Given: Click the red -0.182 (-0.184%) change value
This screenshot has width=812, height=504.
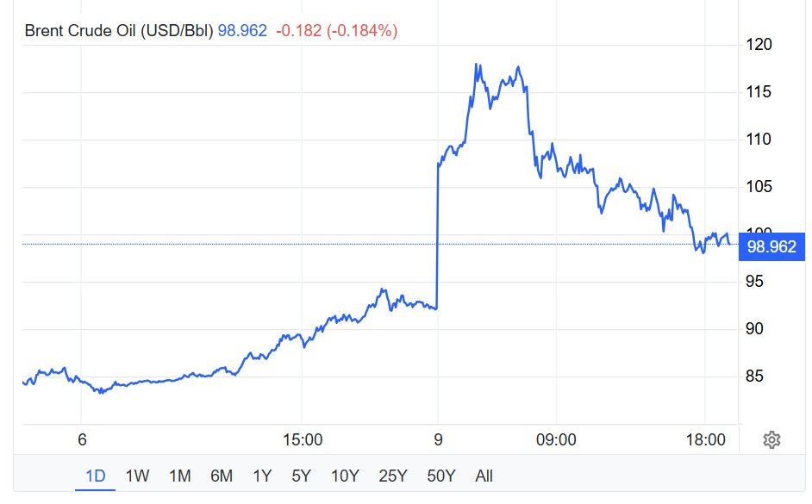Looking at the screenshot, I should [336, 31].
